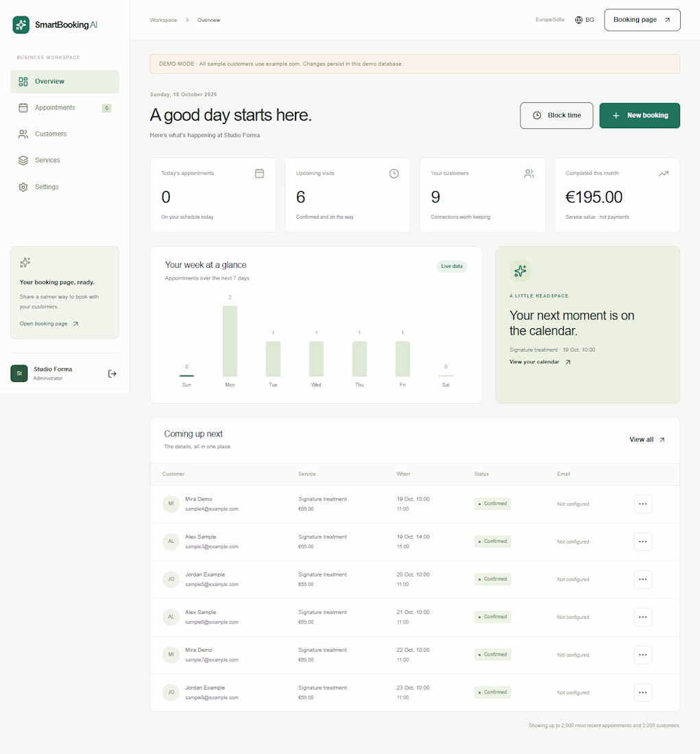Click the trend arrow icon in Completed this month
This screenshot has height=754, width=700.
pyautogui.click(x=664, y=173)
